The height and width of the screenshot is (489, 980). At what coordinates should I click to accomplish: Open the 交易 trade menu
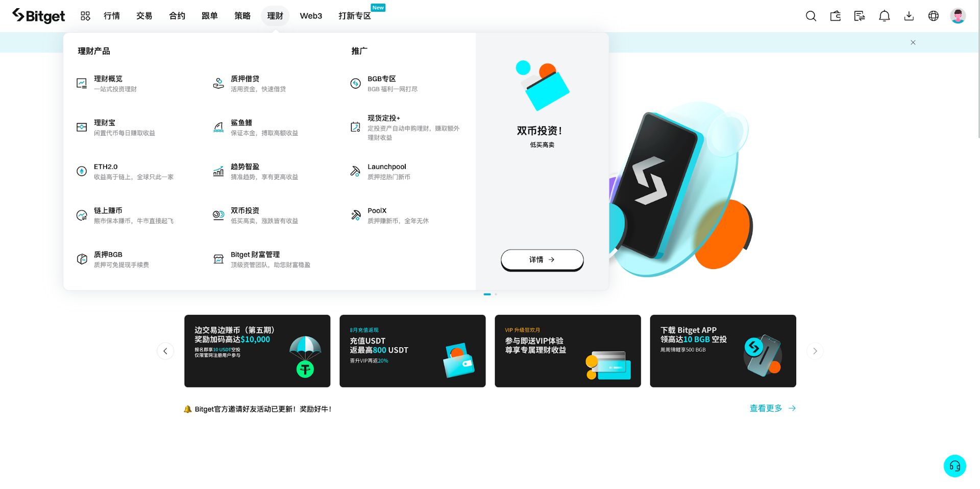click(x=144, y=16)
